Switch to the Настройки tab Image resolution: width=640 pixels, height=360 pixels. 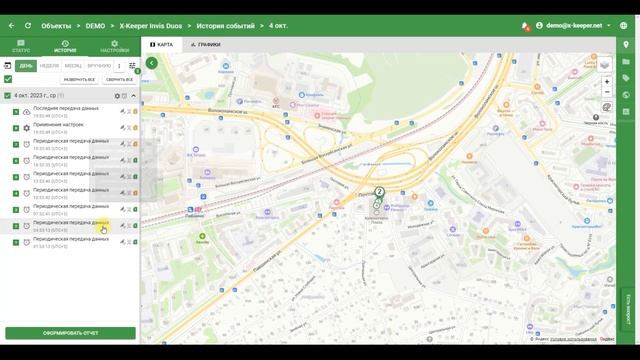pos(114,46)
